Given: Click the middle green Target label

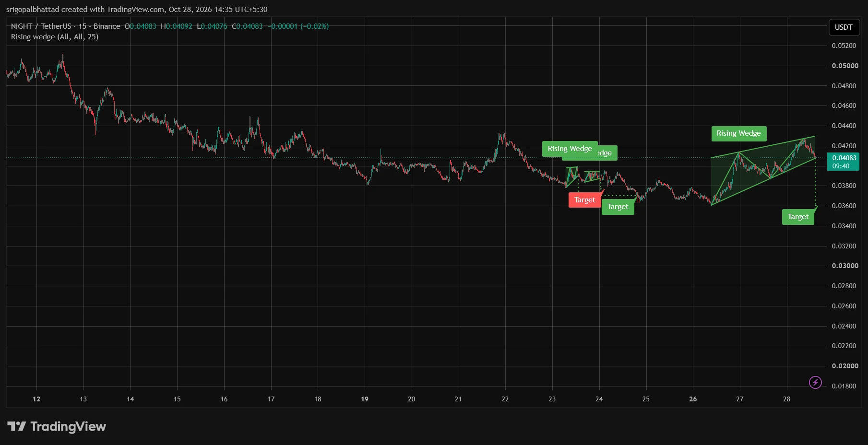Looking at the screenshot, I should pyautogui.click(x=618, y=207).
